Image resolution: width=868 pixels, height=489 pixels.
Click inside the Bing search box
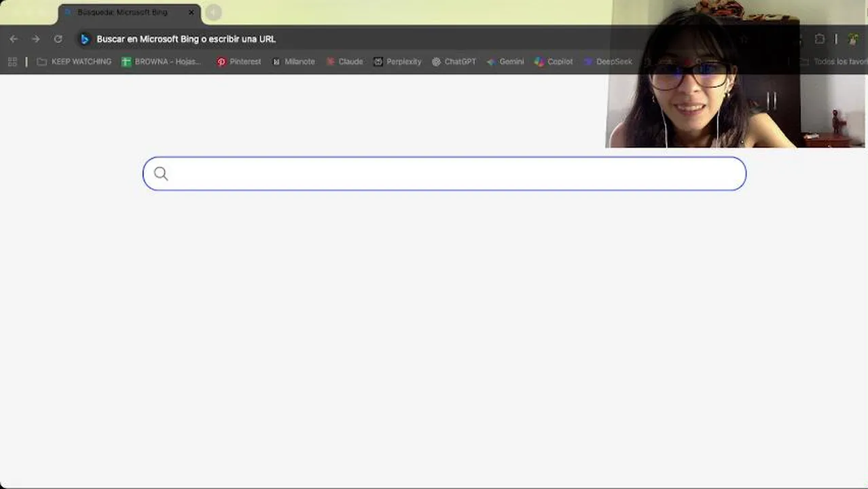pyautogui.click(x=444, y=174)
